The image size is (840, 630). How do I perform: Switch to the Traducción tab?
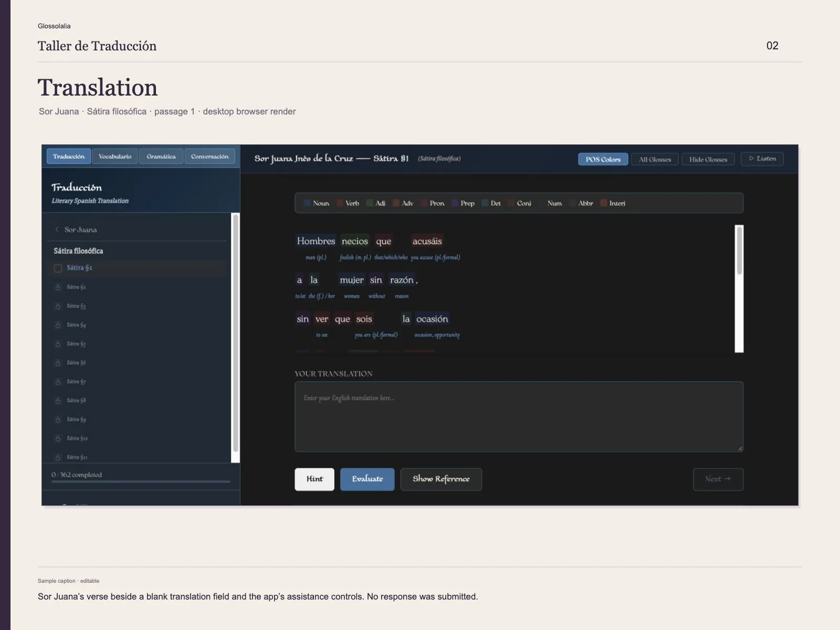point(69,156)
